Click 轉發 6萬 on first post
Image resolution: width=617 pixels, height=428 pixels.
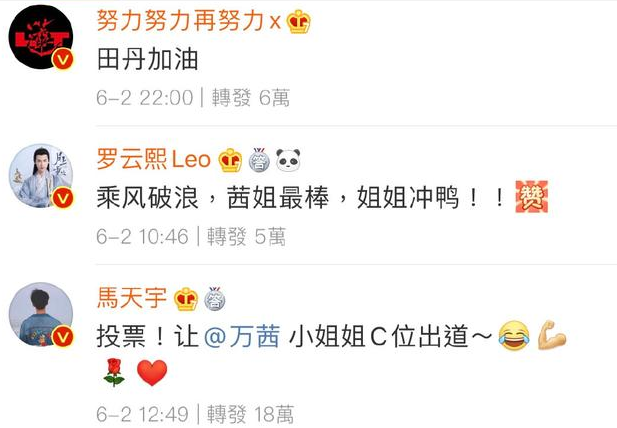pos(251,97)
